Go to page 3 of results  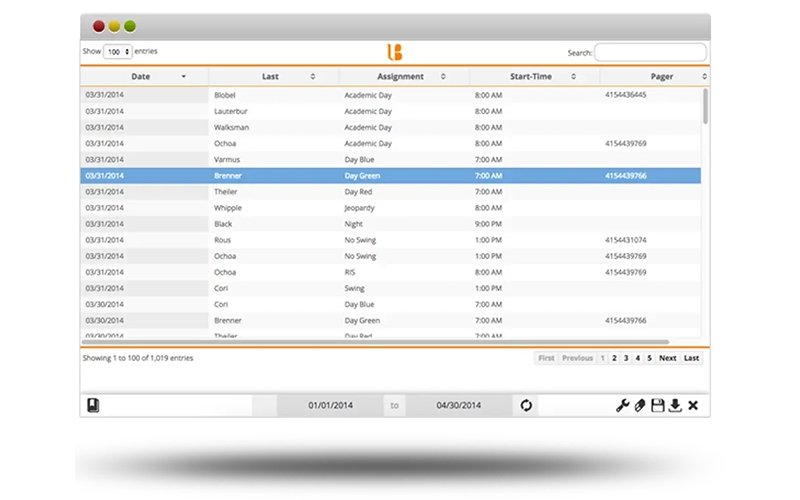tap(626, 358)
